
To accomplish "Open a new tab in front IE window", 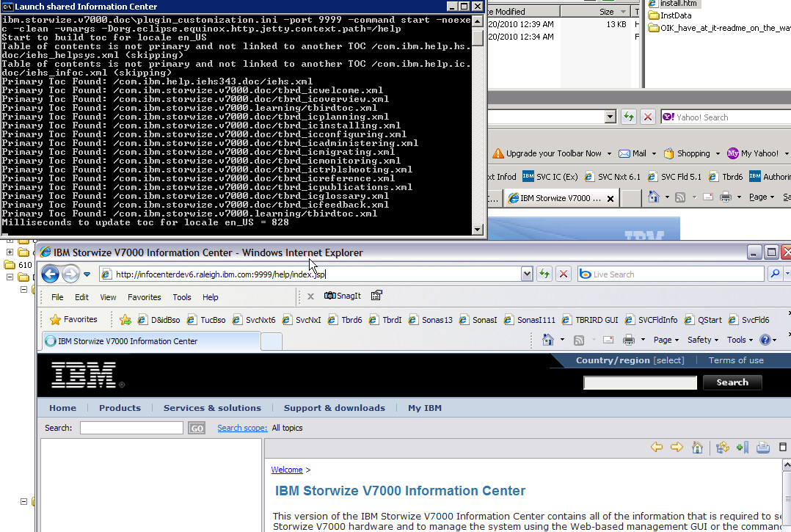I will pyautogui.click(x=271, y=341).
